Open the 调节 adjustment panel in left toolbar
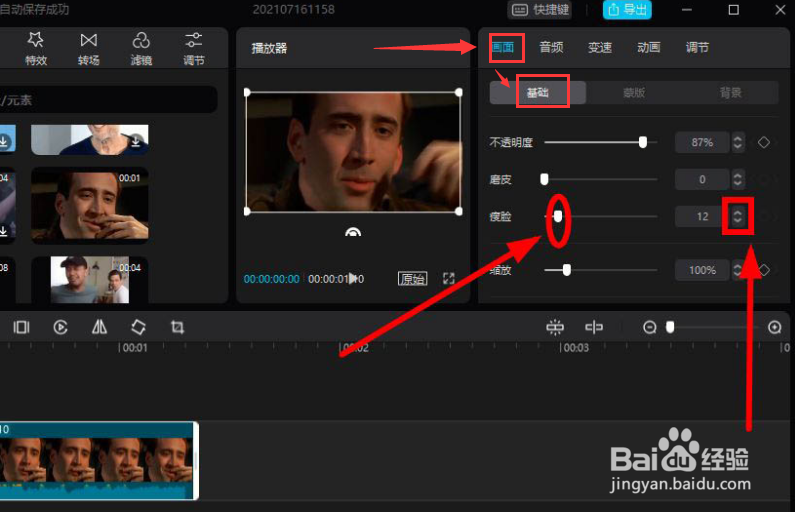Viewport: 795px width, 512px height. 194,49
